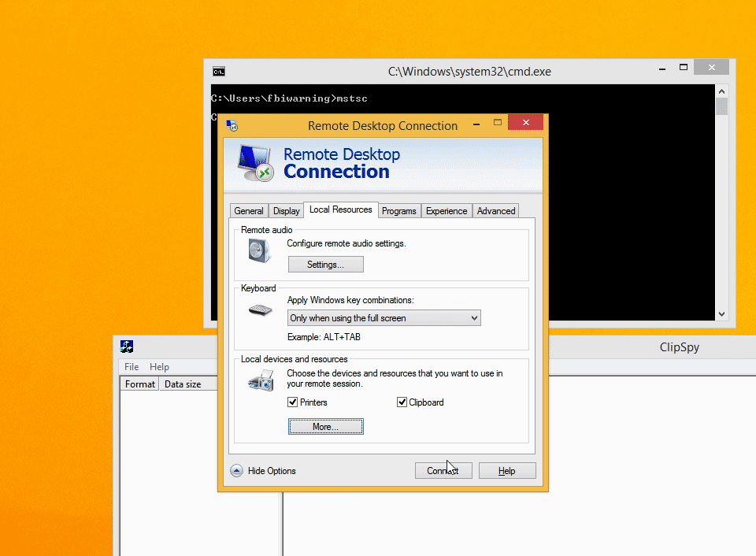Select the Local Resources tab
This screenshot has height=556, width=756.
[x=340, y=209]
